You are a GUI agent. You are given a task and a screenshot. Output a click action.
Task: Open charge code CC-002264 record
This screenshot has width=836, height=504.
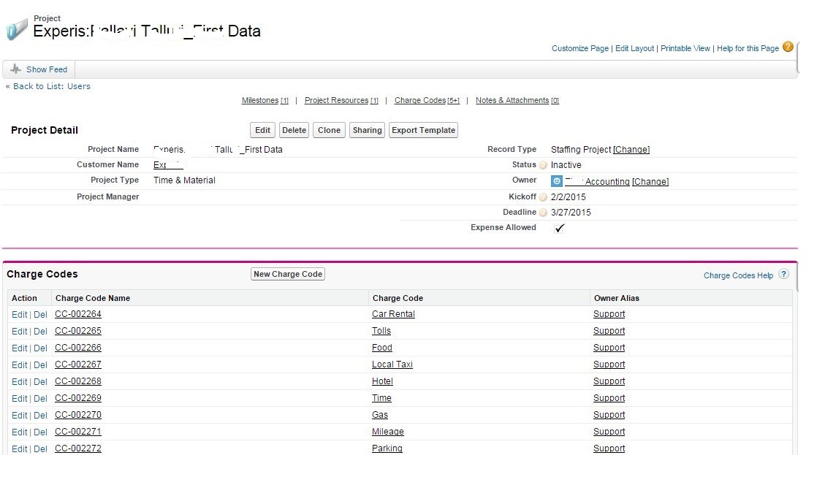78,314
